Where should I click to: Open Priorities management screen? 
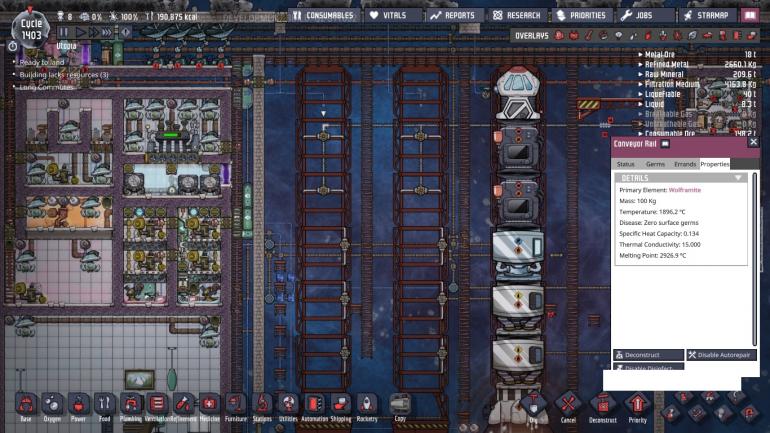(x=582, y=16)
